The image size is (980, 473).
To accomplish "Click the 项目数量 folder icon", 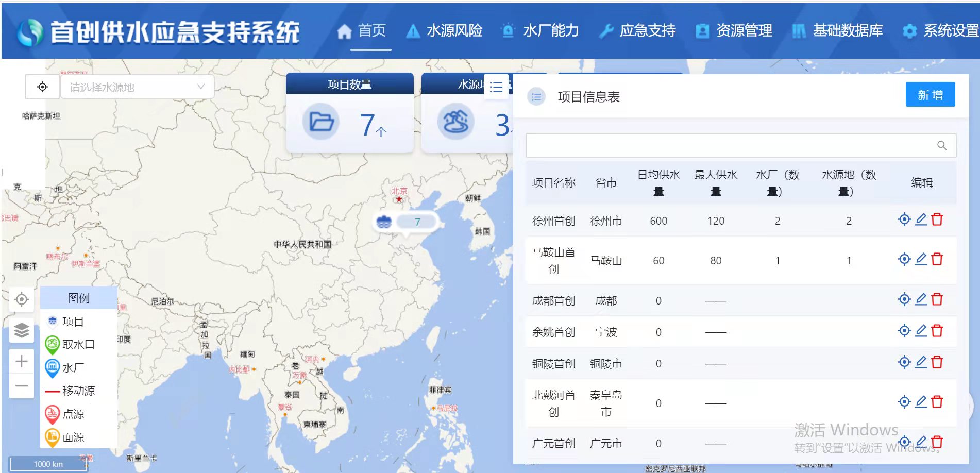I will (x=321, y=122).
